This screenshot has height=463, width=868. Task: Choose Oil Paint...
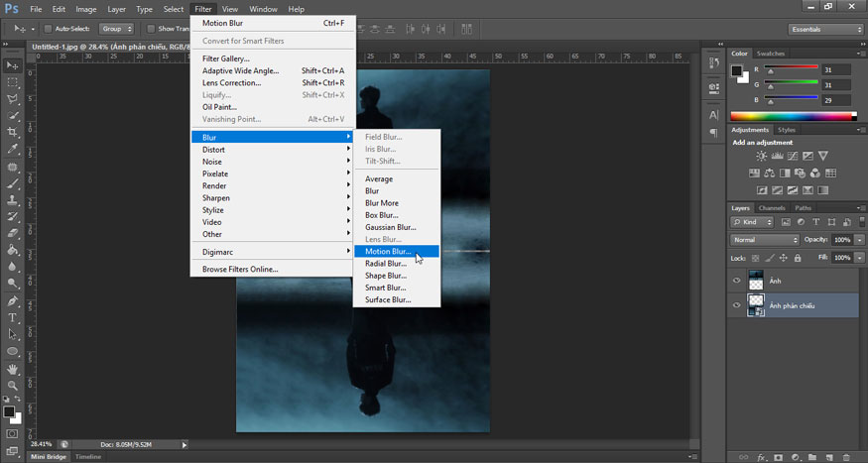[x=272, y=107]
